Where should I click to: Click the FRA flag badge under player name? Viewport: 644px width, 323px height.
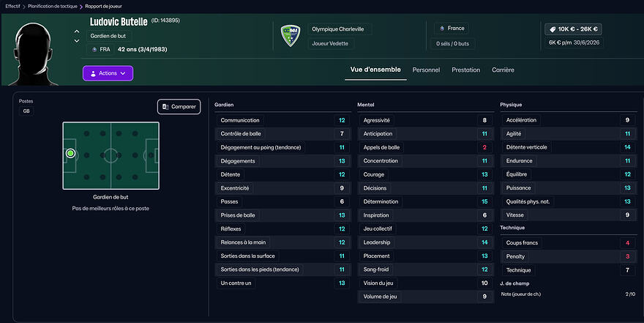pos(100,50)
